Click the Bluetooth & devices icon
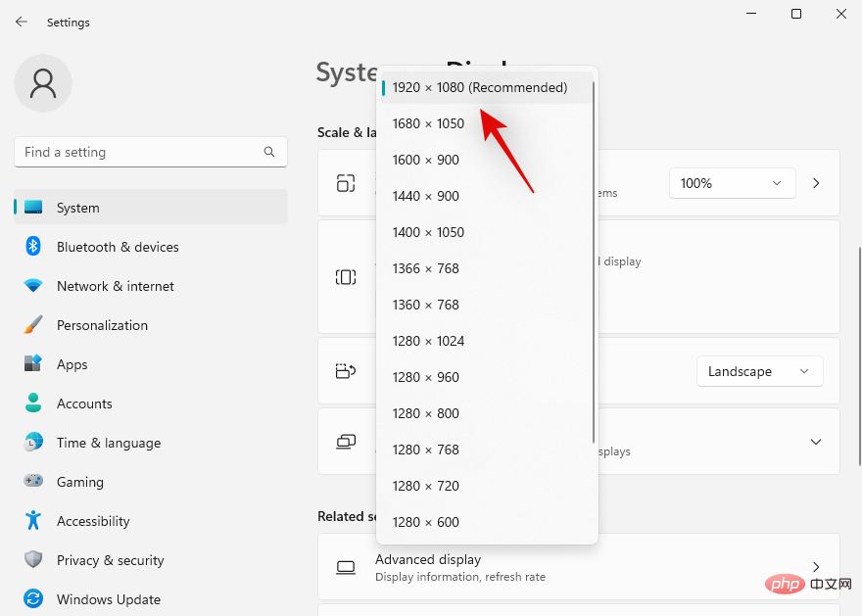The height and width of the screenshot is (616, 862). pyautogui.click(x=33, y=247)
